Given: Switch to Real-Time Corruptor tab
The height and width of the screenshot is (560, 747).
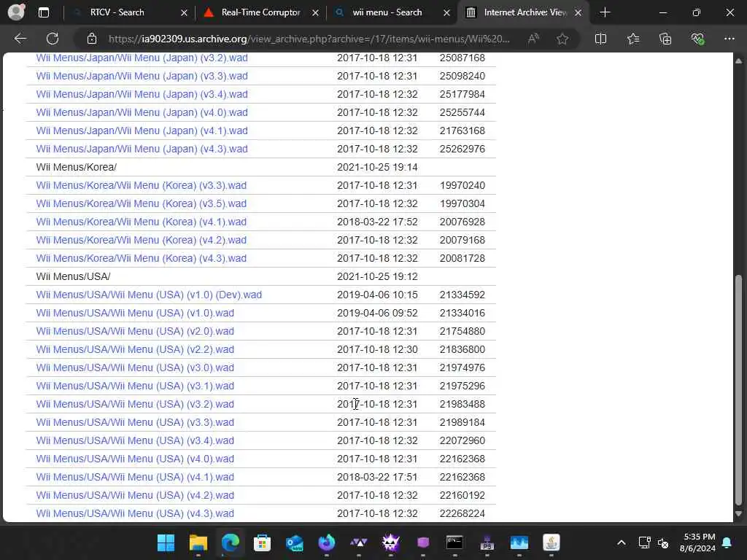Looking at the screenshot, I should pos(260,12).
